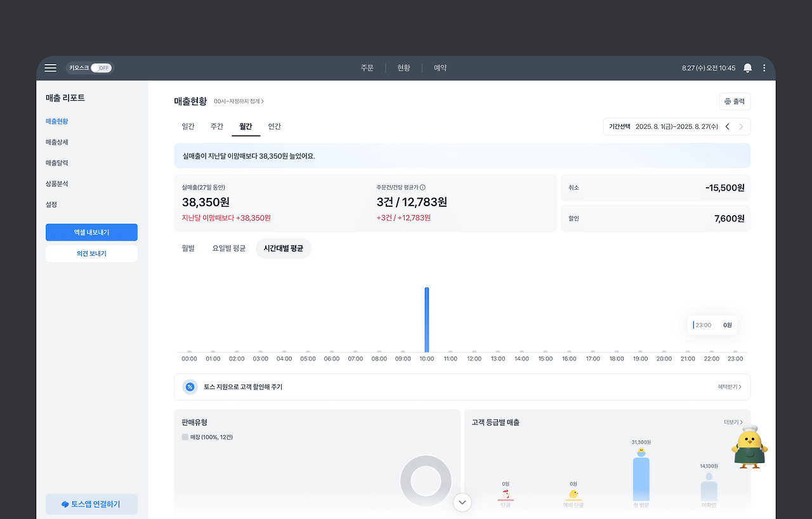812x519 pixels.
Task: Open the hamburger menu icon
Action: (x=50, y=68)
